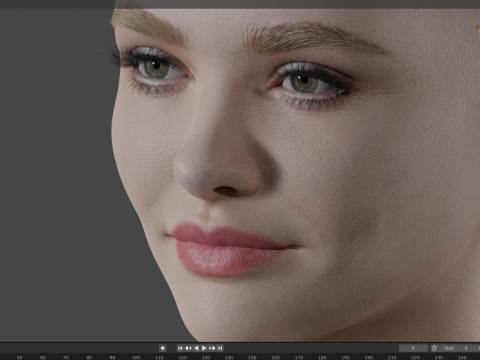
Task: Toggle the auto keying record button
Action: pos(163,348)
